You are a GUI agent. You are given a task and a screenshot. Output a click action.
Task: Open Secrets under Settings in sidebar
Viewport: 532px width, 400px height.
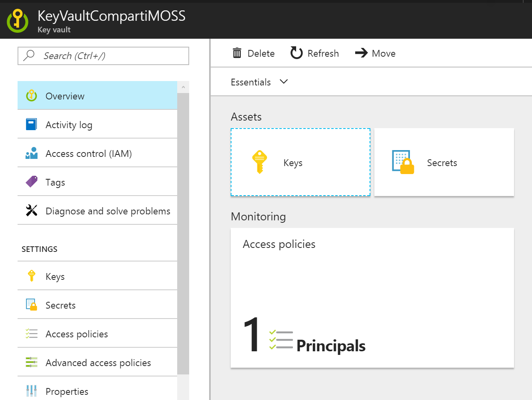(60, 305)
